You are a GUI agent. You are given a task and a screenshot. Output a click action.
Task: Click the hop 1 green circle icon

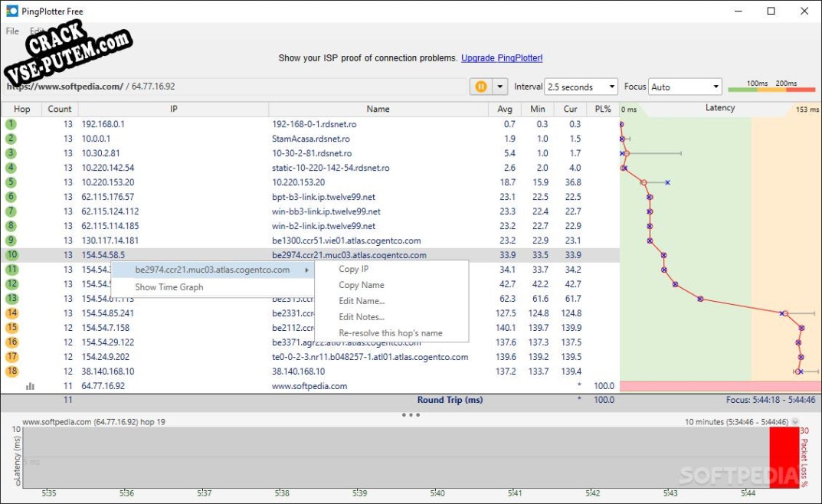pyautogui.click(x=11, y=124)
